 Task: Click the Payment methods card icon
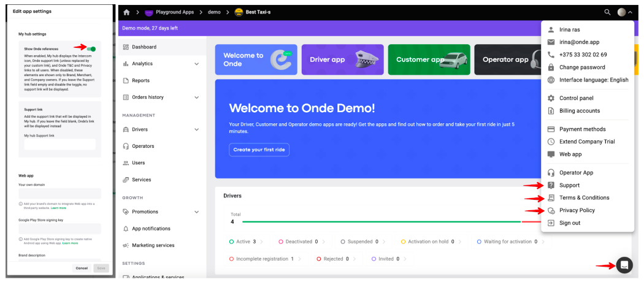(x=551, y=129)
